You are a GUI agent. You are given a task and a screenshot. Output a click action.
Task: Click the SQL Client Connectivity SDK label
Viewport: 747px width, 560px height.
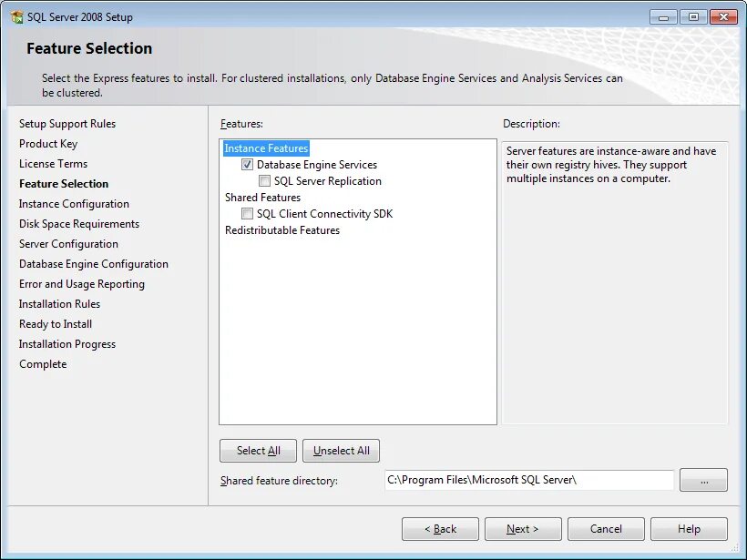coord(325,214)
